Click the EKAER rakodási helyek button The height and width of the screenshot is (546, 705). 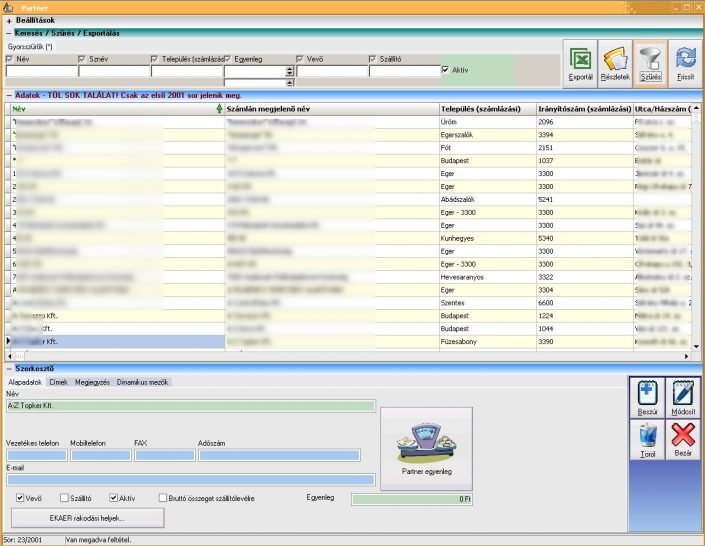pyautogui.click(x=88, y=517)
